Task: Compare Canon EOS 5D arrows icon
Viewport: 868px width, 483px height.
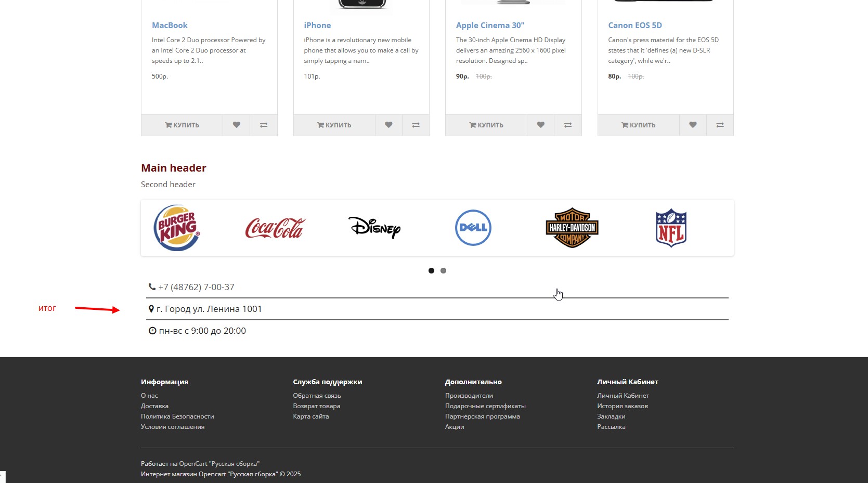Action: click(720, 125)
